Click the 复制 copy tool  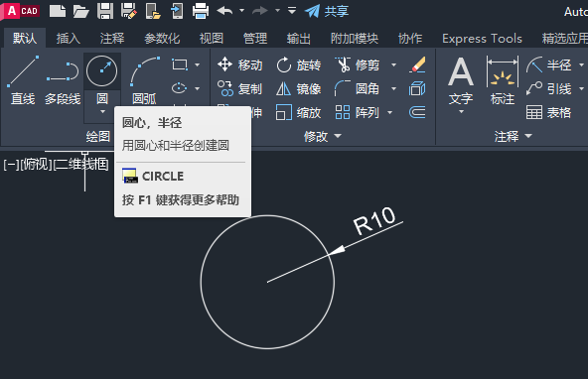click(x=240, y=88)
